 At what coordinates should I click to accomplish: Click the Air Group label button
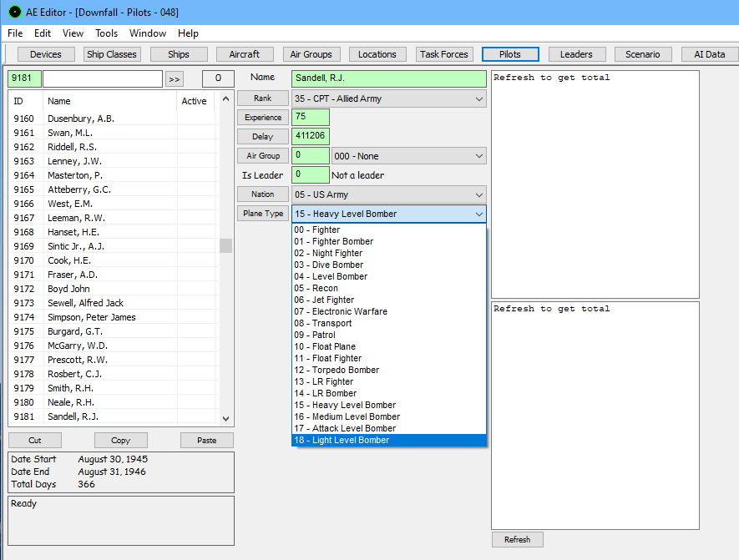pyautogui.click(x=262, y=156)
